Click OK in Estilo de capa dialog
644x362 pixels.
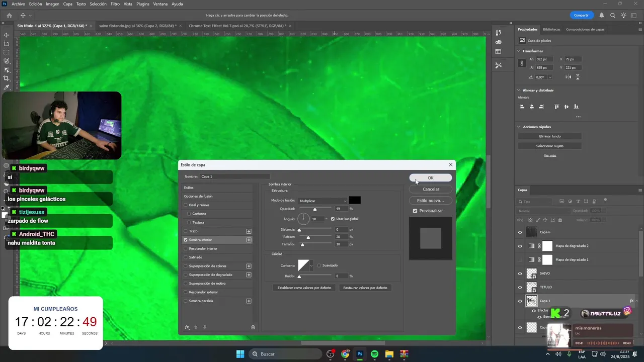point(431,178)
